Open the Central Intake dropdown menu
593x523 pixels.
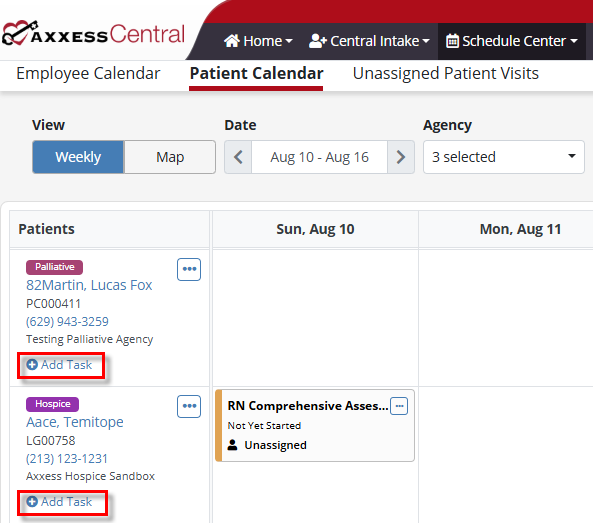[369, 41]
